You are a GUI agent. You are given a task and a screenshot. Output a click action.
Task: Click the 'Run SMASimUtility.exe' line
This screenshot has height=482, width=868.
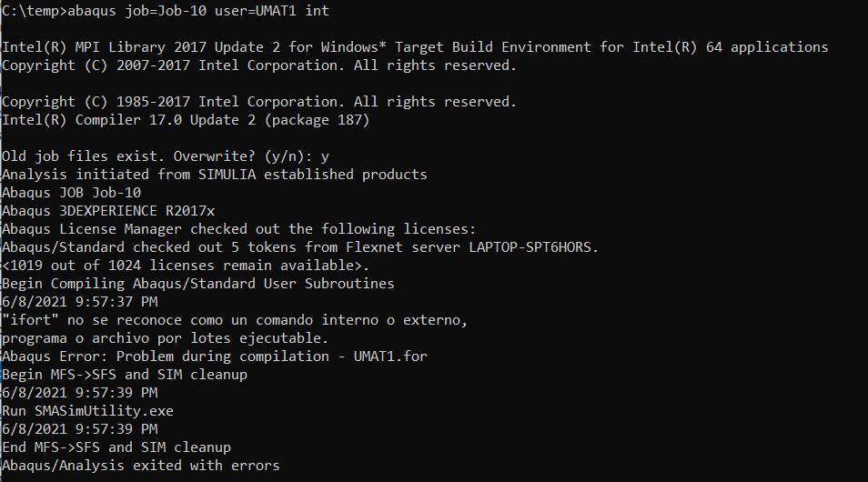(87, 411)
